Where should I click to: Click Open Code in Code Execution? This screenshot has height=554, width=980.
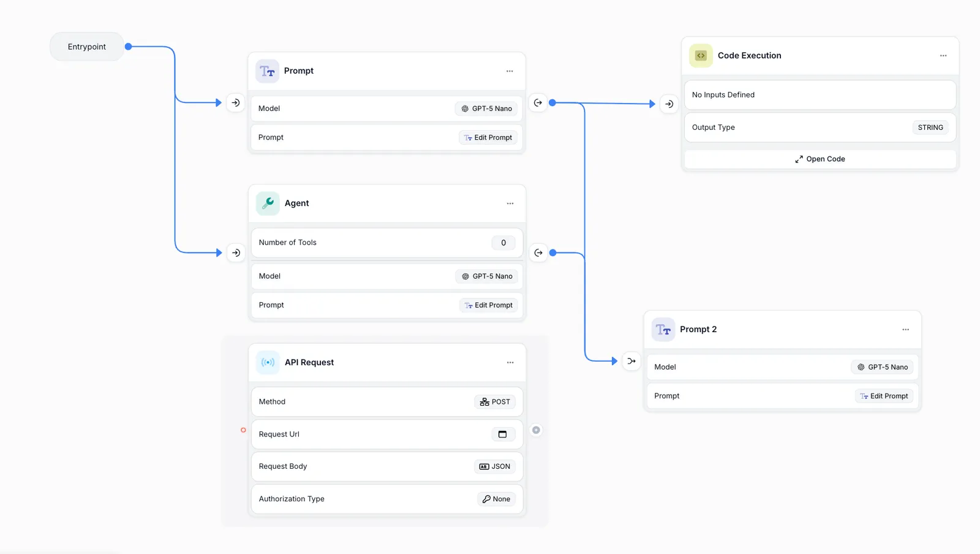(x=820, y=159)
